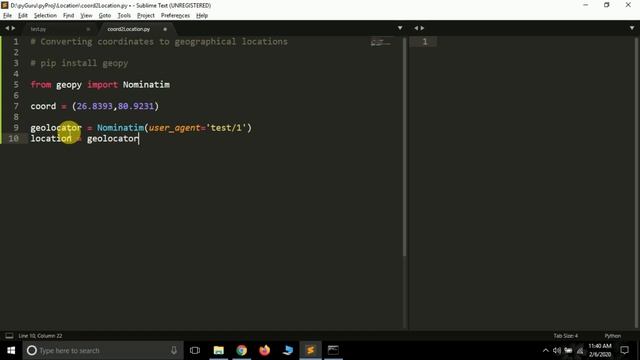Close the test.py tab
The height and width of the screenshot is (360, 640).
[88, 29]
